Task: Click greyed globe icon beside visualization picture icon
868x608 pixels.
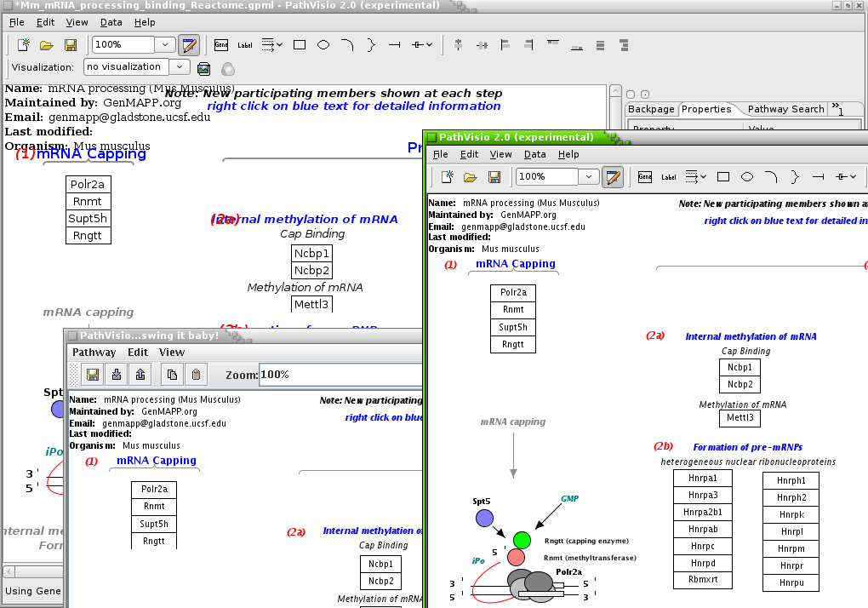Action: [227, 69]
